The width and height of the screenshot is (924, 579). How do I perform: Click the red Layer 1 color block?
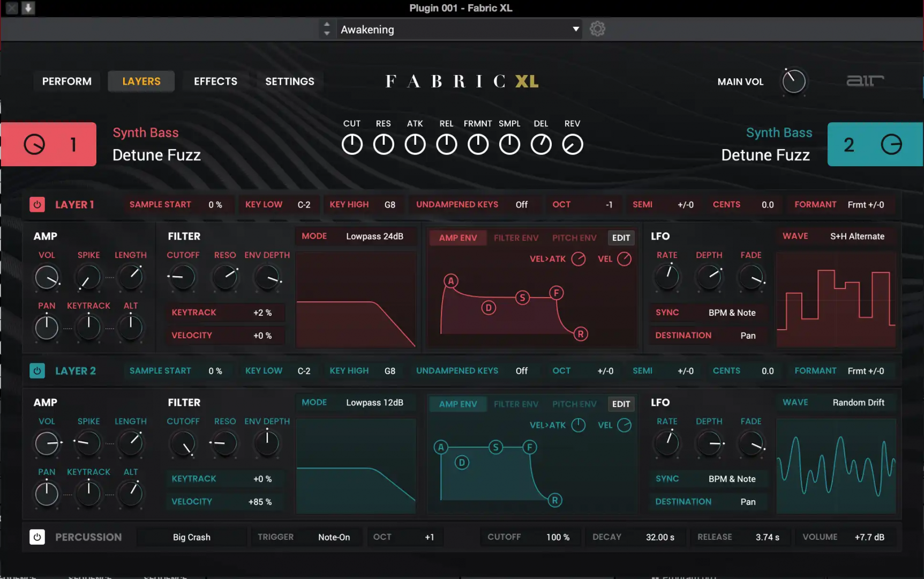point(48,144)
